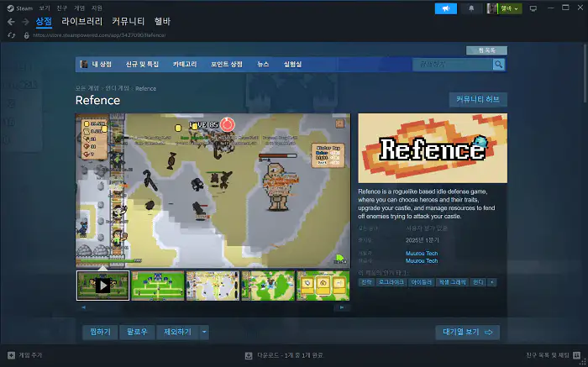Open 실험실 in store nav
Viewport: 588px width, 367px height.
[292, 65]
